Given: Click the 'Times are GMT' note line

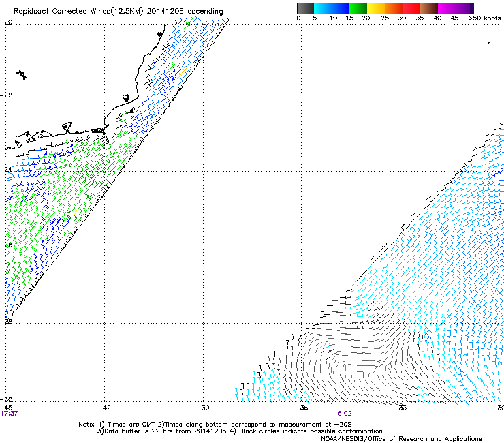Looking at the screenshot, I should click(215, 425).
